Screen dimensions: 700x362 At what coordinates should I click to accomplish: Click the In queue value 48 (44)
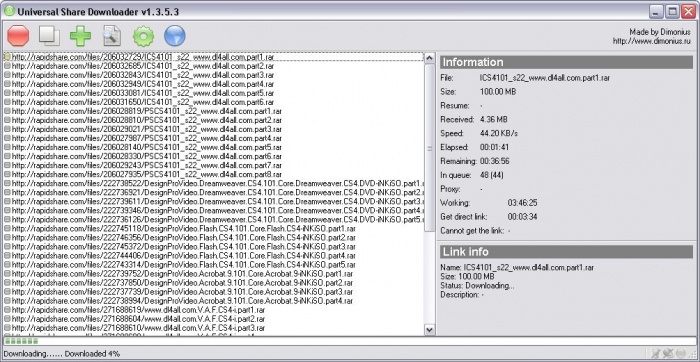click(491, 175)
